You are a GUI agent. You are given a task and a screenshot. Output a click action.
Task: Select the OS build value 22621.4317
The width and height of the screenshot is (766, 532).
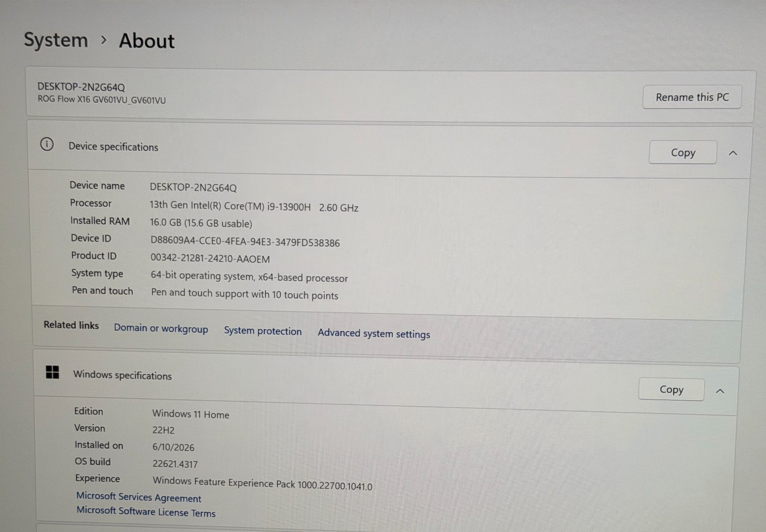pyautogui.click(x=175, y=464)
